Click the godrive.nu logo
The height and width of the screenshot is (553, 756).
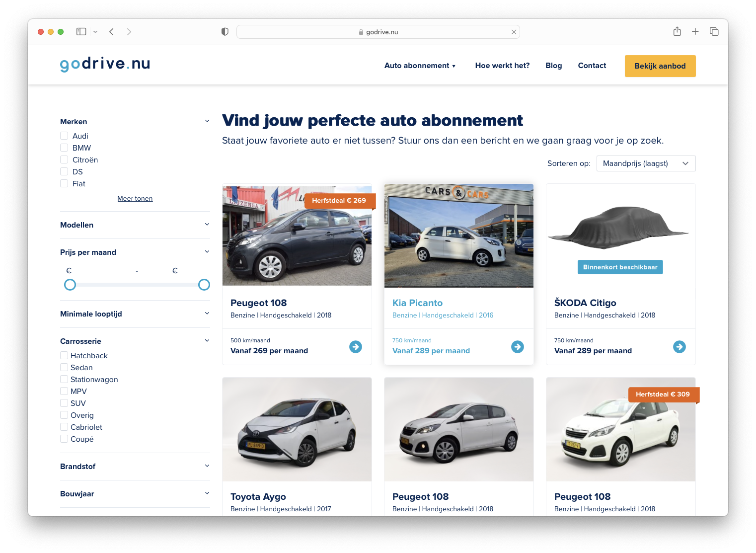point(105,64)
